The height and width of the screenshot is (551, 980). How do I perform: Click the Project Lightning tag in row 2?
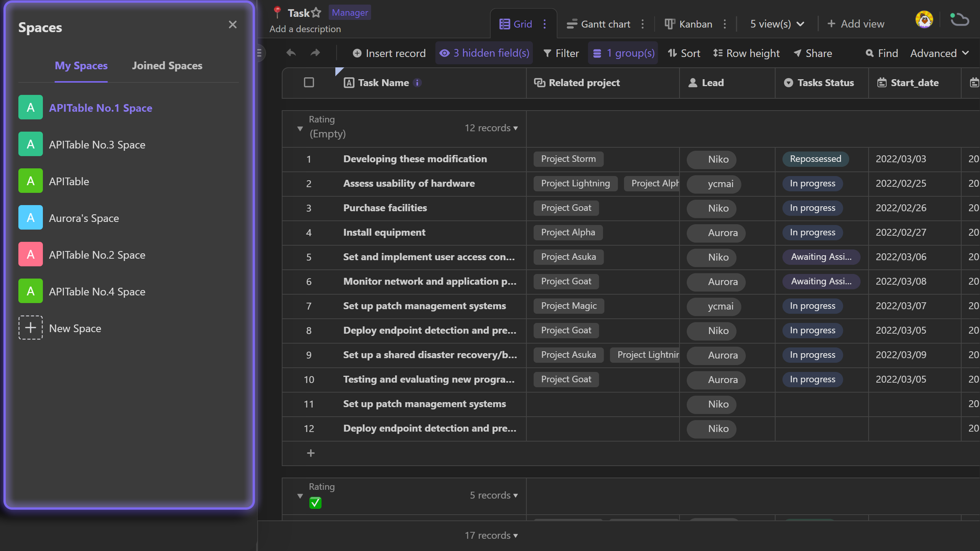pos(575,183)
